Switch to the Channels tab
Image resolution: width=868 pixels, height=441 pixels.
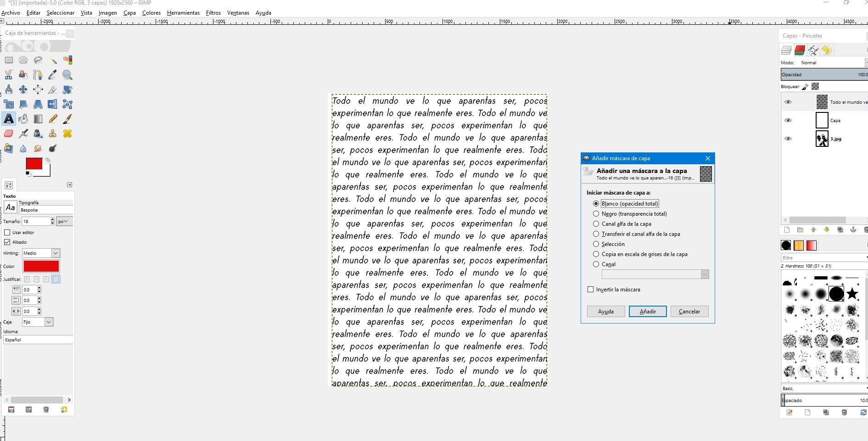tap(800, 50)
